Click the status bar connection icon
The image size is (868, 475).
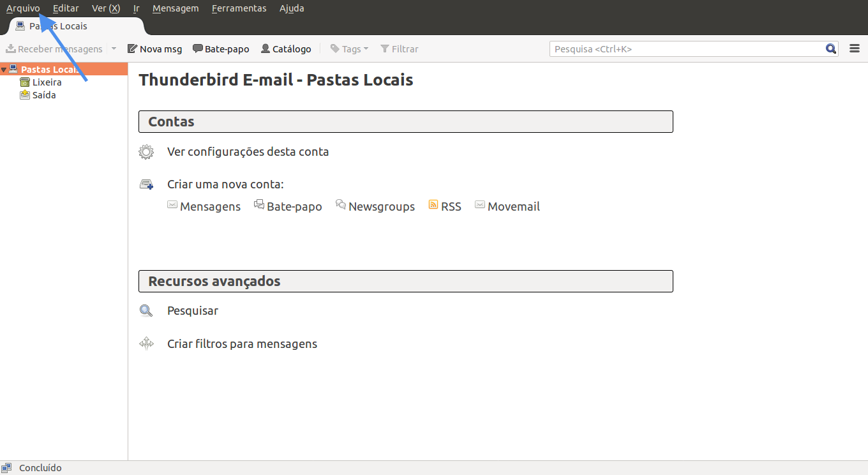pyautogui.click(x=6, y=468)
